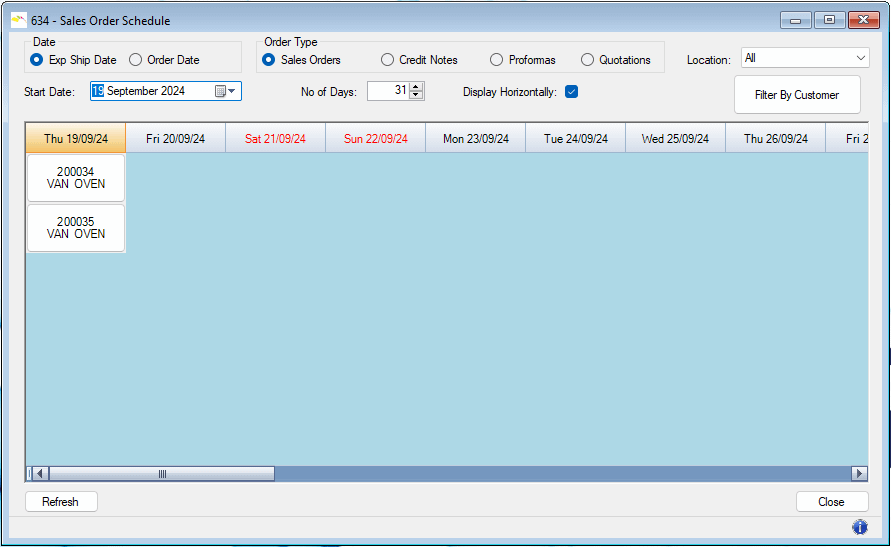
Task: Uncheck the Display Horizontally checkbox
Action: click(572, 92)
